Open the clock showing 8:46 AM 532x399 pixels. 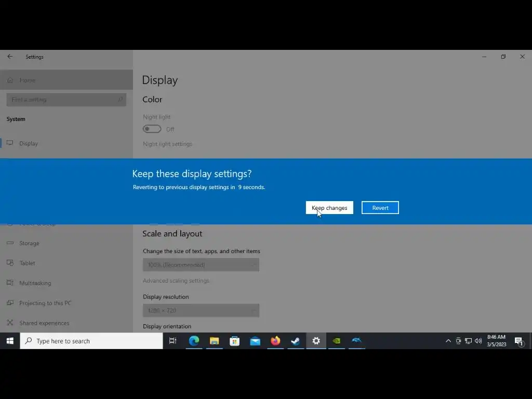[x=496, y=341]
